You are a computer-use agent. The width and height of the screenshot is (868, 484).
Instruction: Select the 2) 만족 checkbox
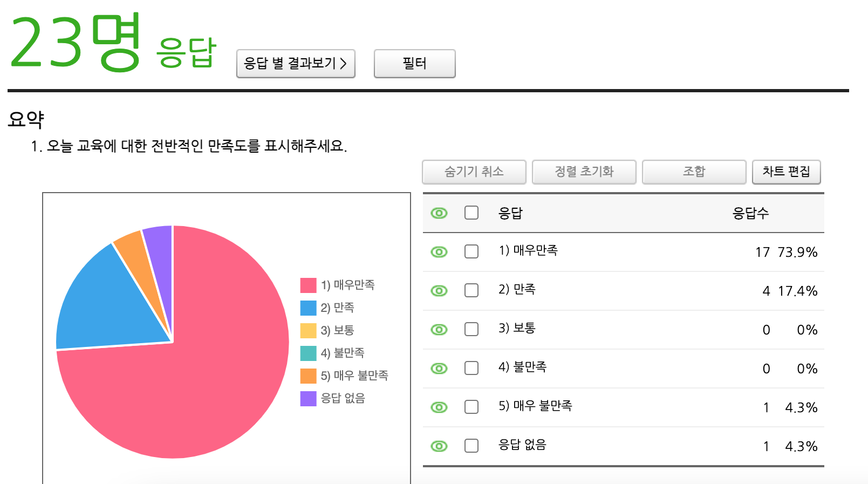pos(471,290)
